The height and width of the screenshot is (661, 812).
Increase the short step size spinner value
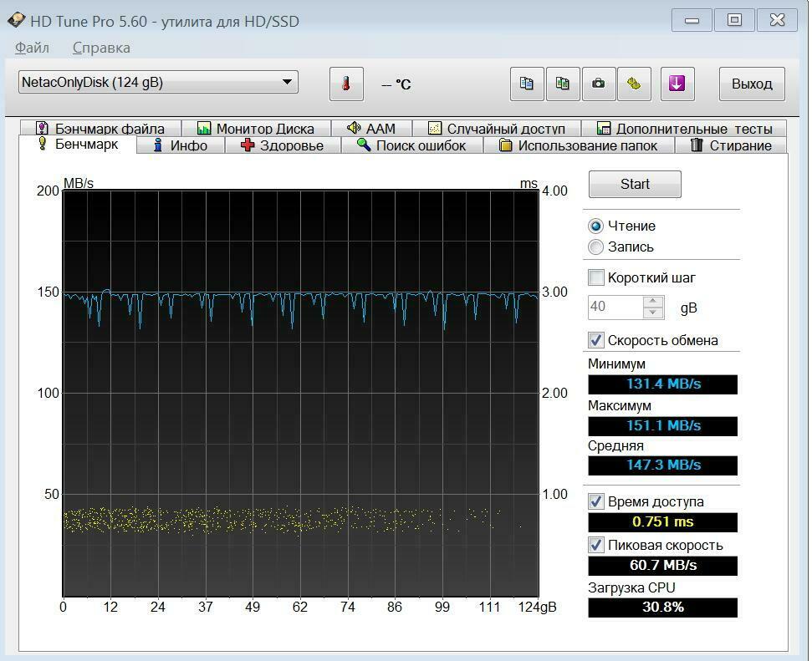(x=653, y=302)
